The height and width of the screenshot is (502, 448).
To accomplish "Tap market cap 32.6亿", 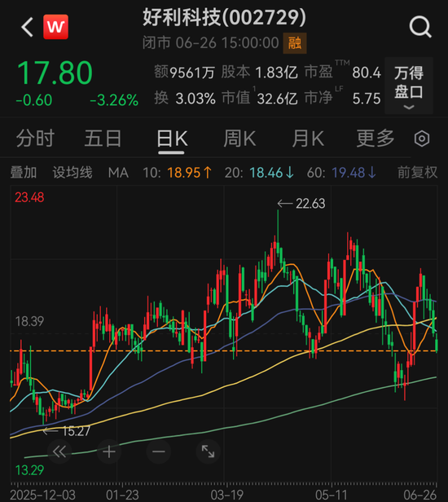I will pyautogui.click(x=278, y=99).
